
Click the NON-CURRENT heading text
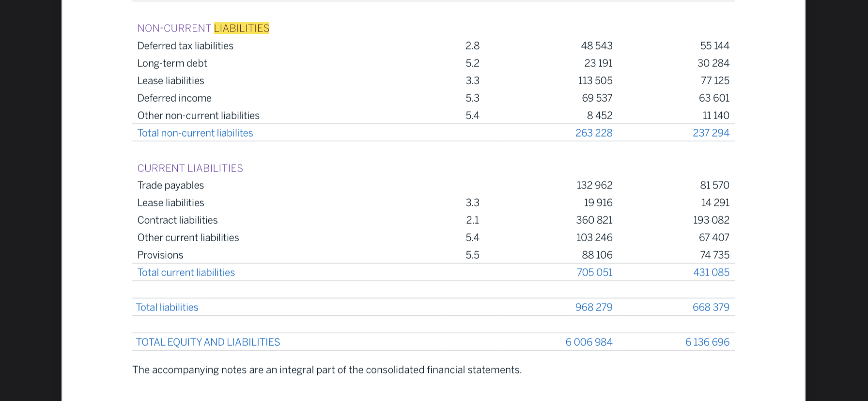(174, 28)
